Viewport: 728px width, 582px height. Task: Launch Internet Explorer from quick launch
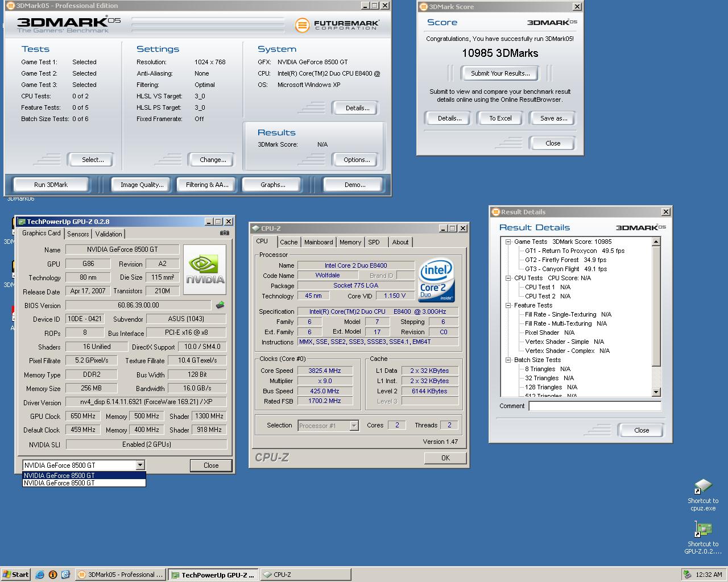pos(40,575)
